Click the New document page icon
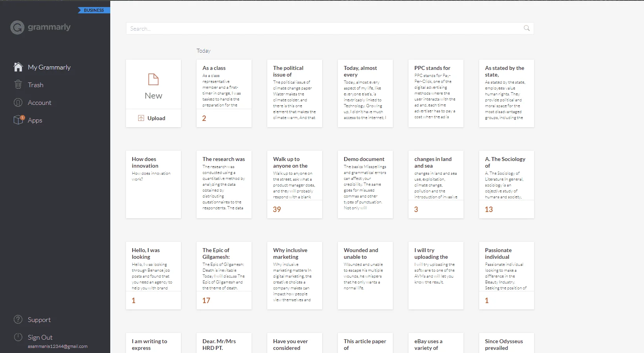644x353 pixels. 153,79
